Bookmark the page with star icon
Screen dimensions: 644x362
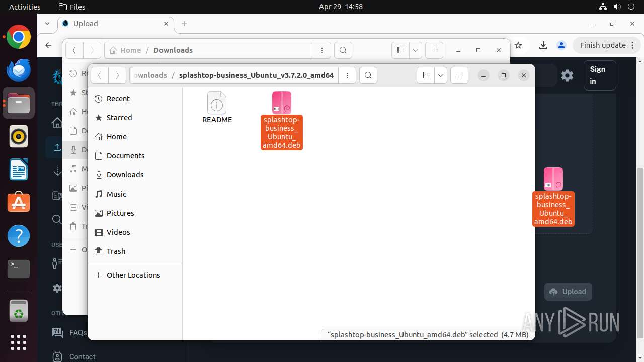coord(518,45)
